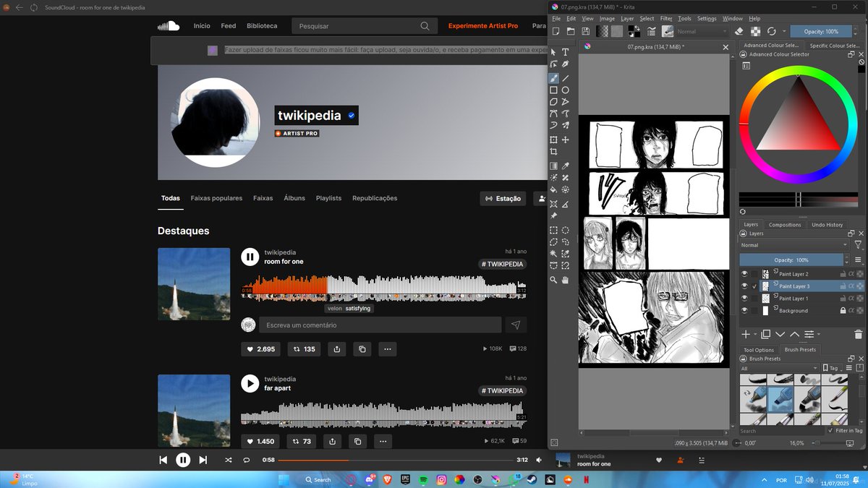The height and width of the screenshot is (488, 868).
Task: Switch to Tool Options tab
Action: (759, 350)
